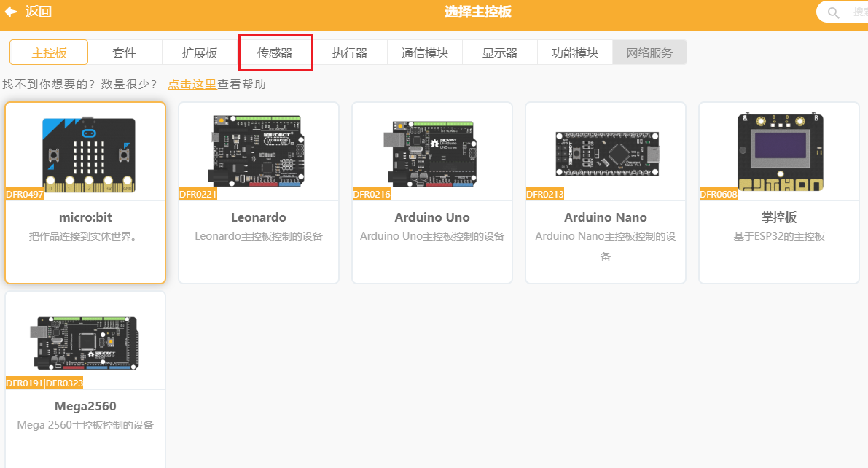
Task: Select the Mega2560 board image
Action: click(85, 343)
